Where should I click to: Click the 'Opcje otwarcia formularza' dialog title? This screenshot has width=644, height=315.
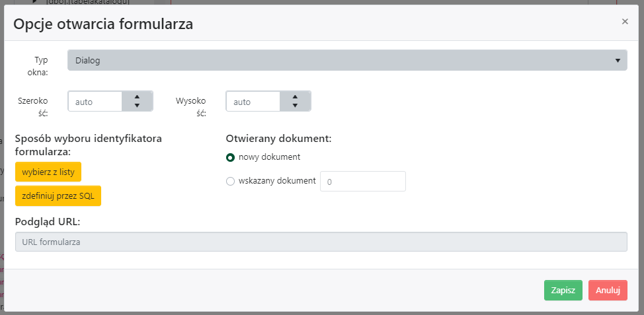(103, 24)
